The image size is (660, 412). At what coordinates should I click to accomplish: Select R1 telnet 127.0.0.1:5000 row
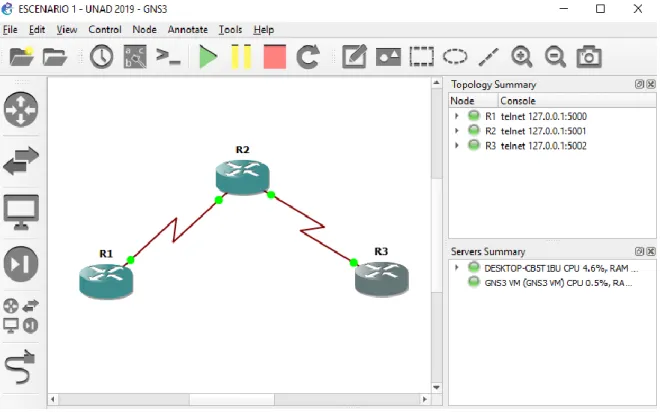[x=552, y=116]
